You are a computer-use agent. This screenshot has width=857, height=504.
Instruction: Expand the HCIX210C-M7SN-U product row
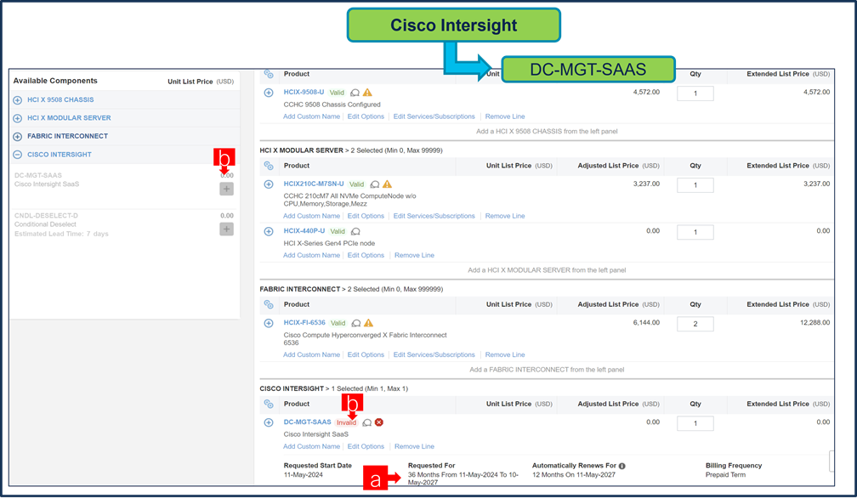tap(269, 184)
